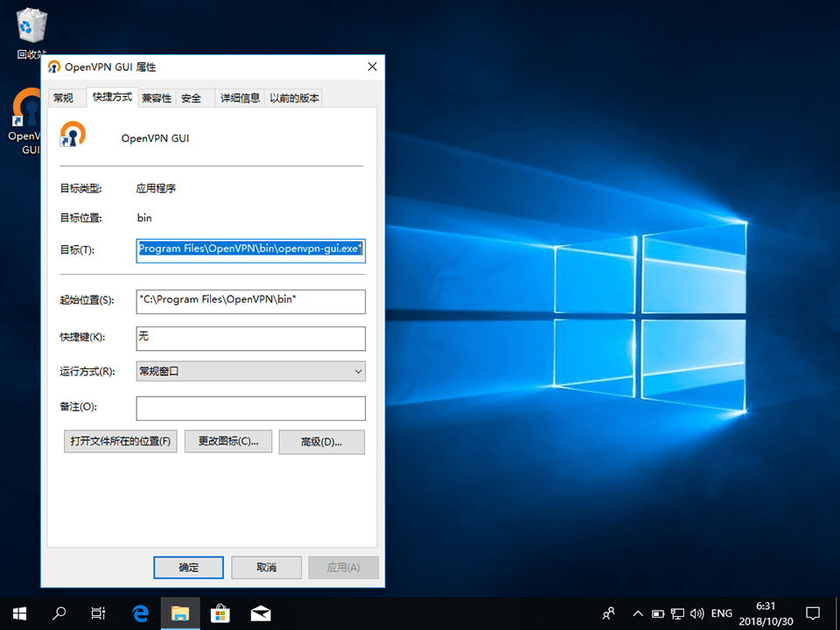Show hidden system tray icons
Screen dimensions: 840x630
pos(638,613)
